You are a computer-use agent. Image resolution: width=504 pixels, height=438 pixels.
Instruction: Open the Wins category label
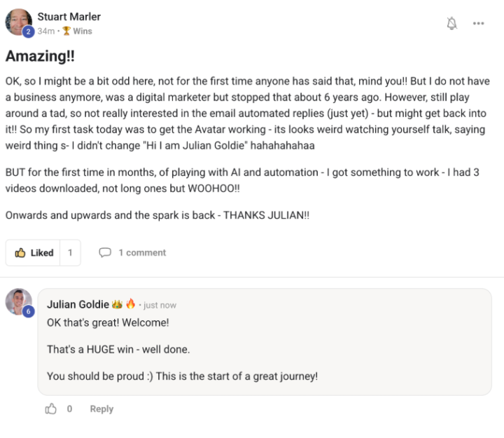click(x=83, y=31)
